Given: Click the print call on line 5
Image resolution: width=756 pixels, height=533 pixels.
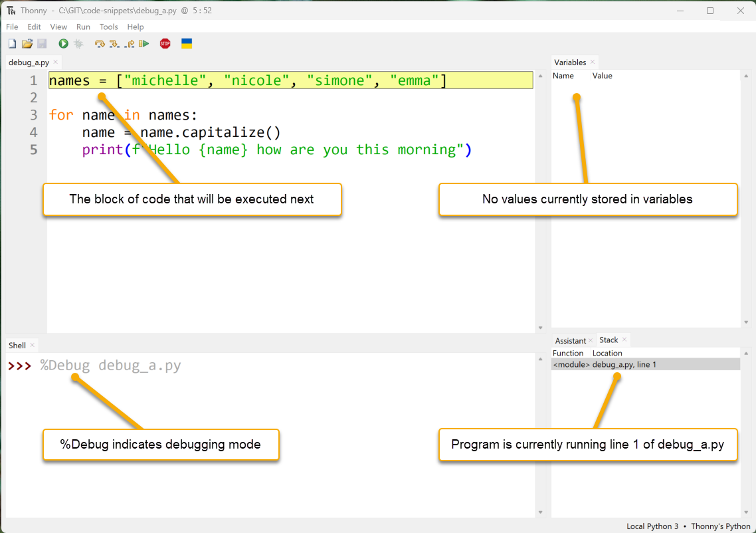Looking at the screenshot, I should pyautogui.click(x=277, y=150).
